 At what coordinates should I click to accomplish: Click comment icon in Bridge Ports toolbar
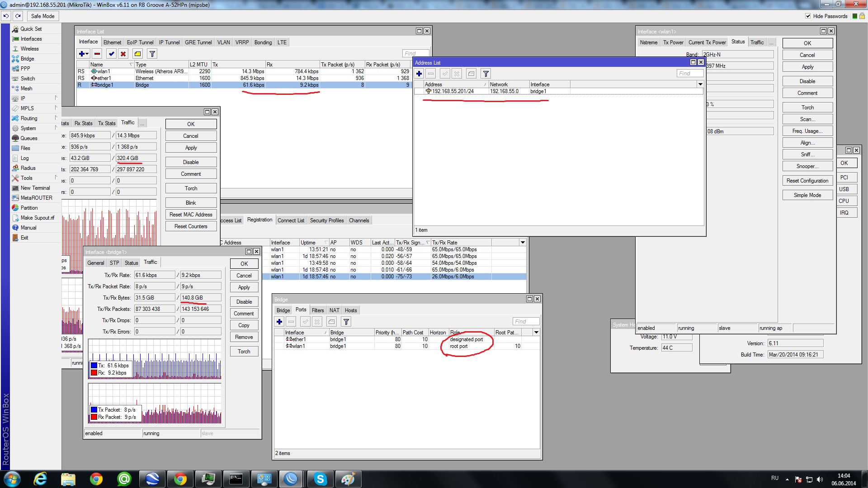(332, 322)
